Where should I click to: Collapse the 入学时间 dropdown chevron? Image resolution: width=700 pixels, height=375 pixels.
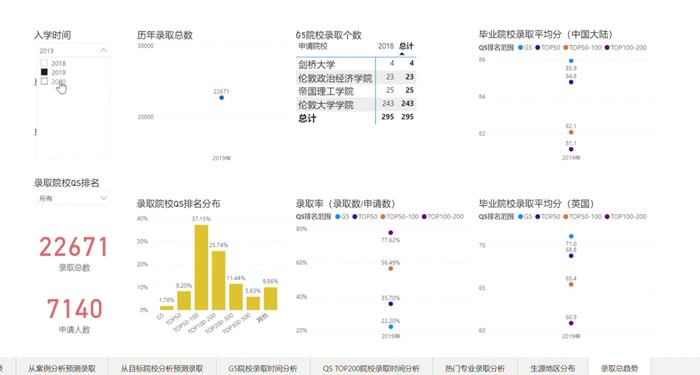click(x=103, y=50)
